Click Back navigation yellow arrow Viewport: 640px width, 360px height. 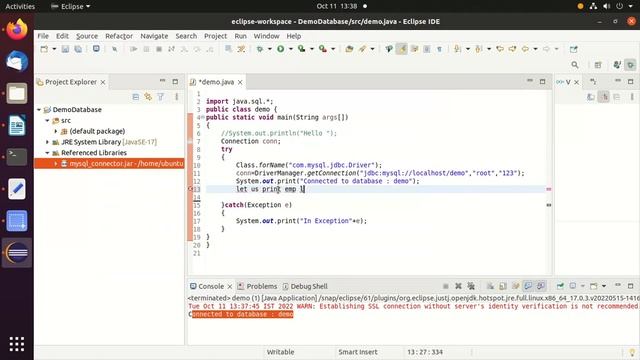pyautogui.click(x=525, y=49)
